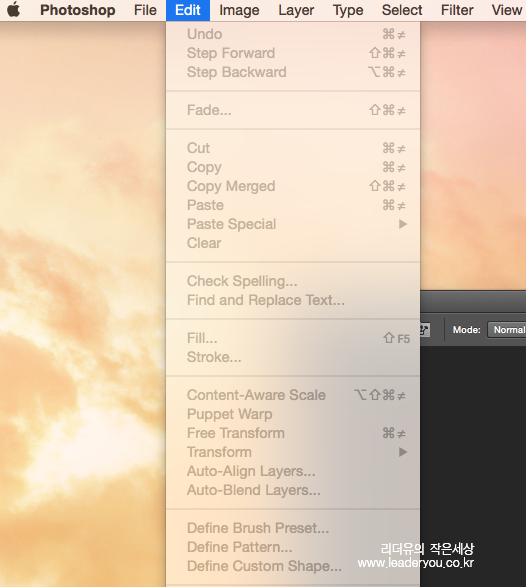Select Check Spelling... menu entry
The width and height of the screenshot is (526, 587).
tap(293, 281)
